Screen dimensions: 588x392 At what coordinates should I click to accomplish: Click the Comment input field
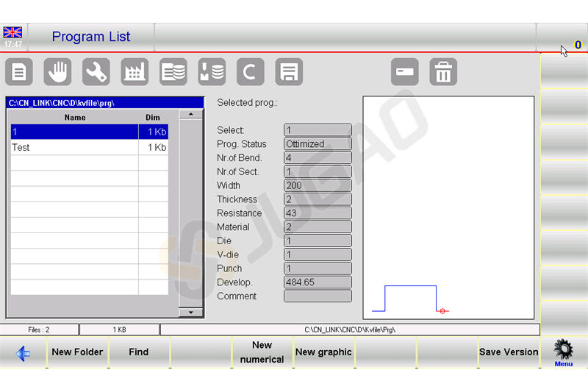tap(318, 296)
